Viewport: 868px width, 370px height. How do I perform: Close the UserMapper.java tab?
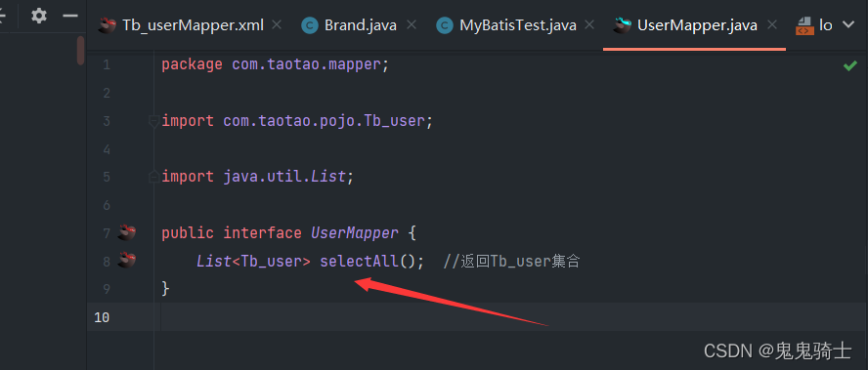click(x=772, y=24)
